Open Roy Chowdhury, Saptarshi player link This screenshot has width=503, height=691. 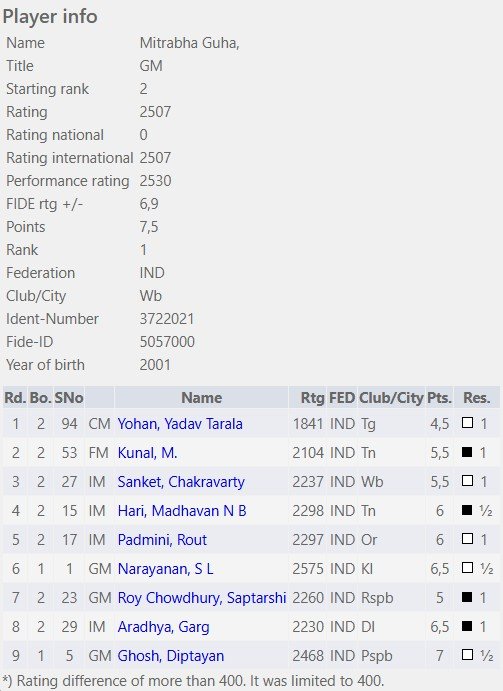click(x=202, y=598)
